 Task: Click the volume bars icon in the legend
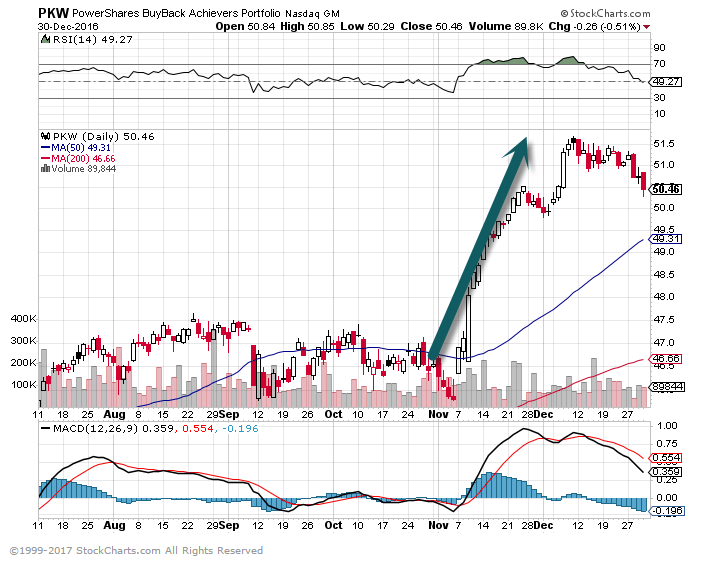tap(45, 169)
